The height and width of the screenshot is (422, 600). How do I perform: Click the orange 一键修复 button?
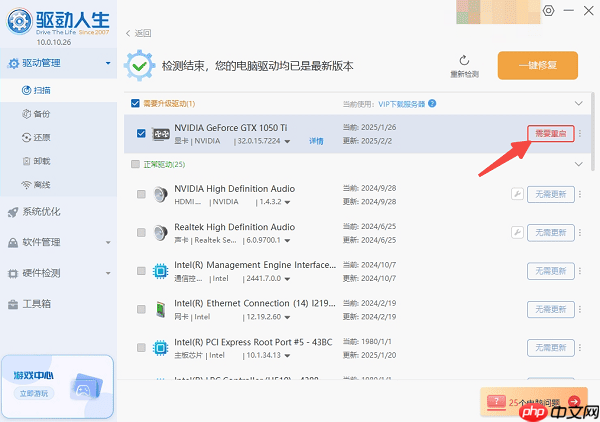pyautogui.click(x=538, y=65)
